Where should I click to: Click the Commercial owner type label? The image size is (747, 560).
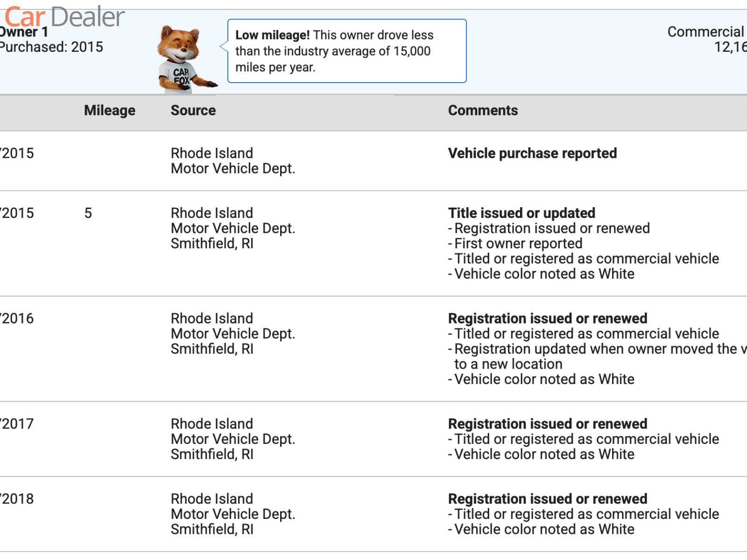coord(705,32)
